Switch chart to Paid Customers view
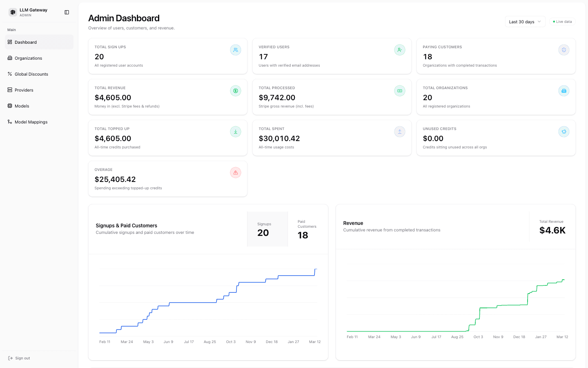Image resolution: width=588 pixels, height=368 pixels. [x=307, y=229]
